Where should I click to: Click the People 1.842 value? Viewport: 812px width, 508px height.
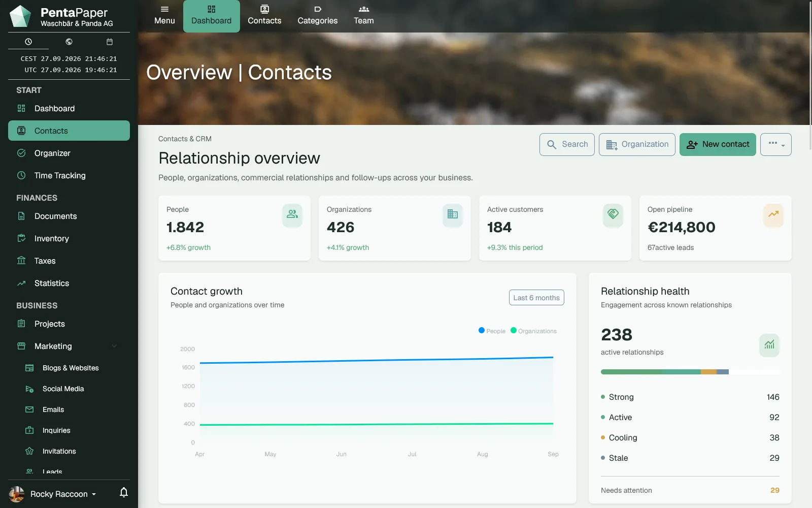185,227
